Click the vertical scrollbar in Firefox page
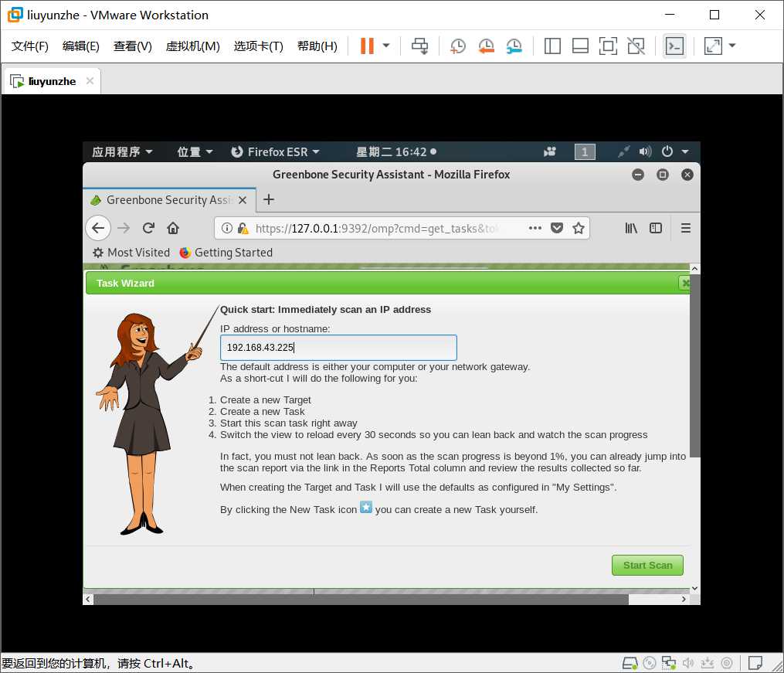Screen dimensions: 784x673 click(695, 365)
